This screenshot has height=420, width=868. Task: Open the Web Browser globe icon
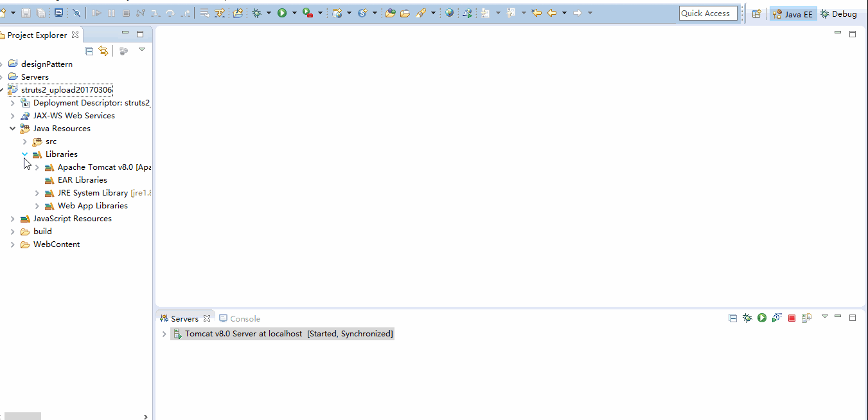click(x=449, y=13)
